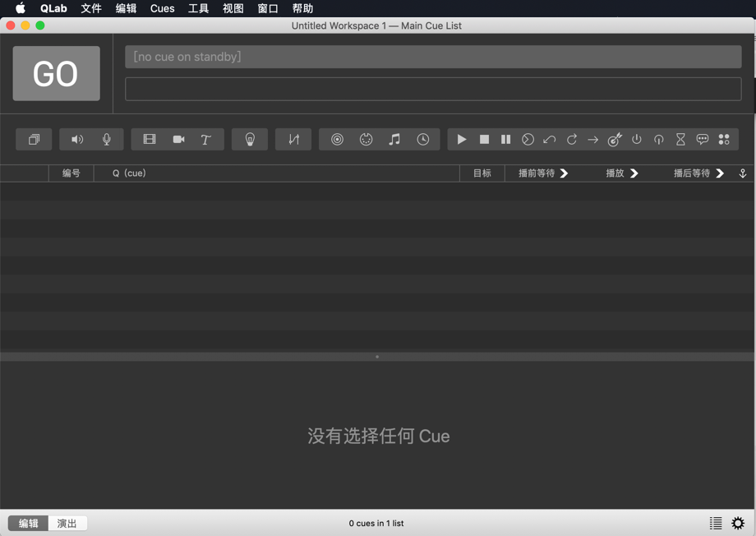
Task: Switch to 演出 mode
Action: pos(67,523)
